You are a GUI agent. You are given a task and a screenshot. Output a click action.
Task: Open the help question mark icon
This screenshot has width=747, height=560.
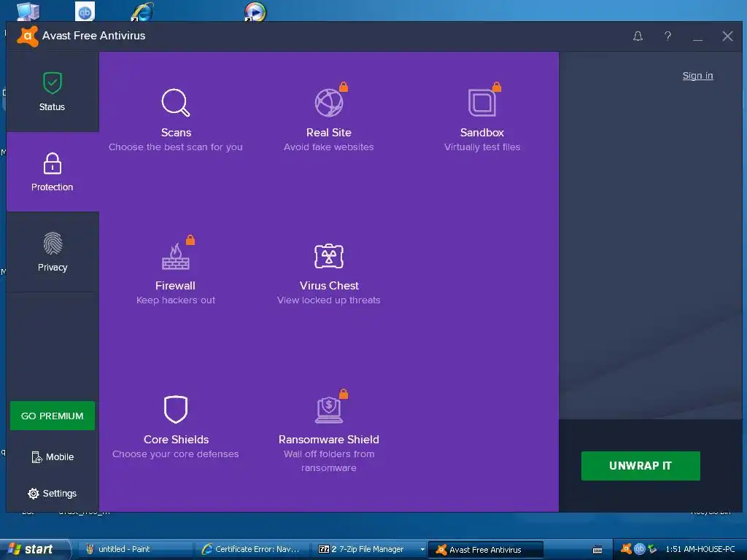point(668,36)
